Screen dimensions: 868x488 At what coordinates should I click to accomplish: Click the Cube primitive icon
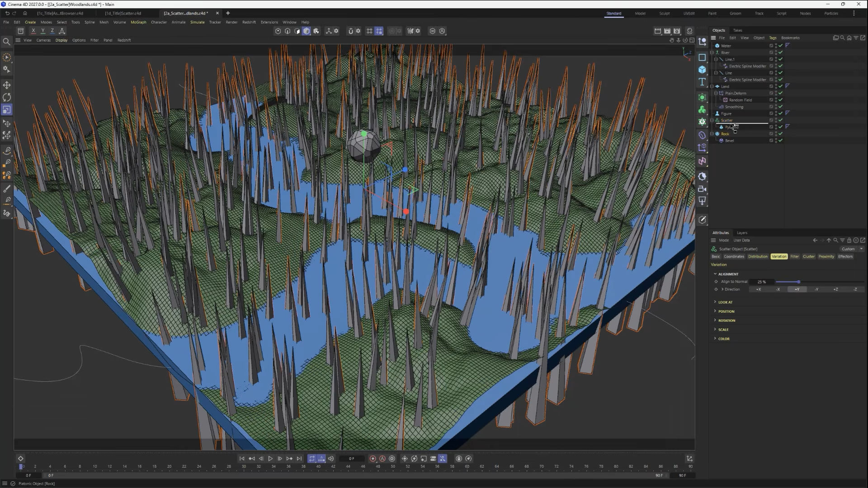702,70
